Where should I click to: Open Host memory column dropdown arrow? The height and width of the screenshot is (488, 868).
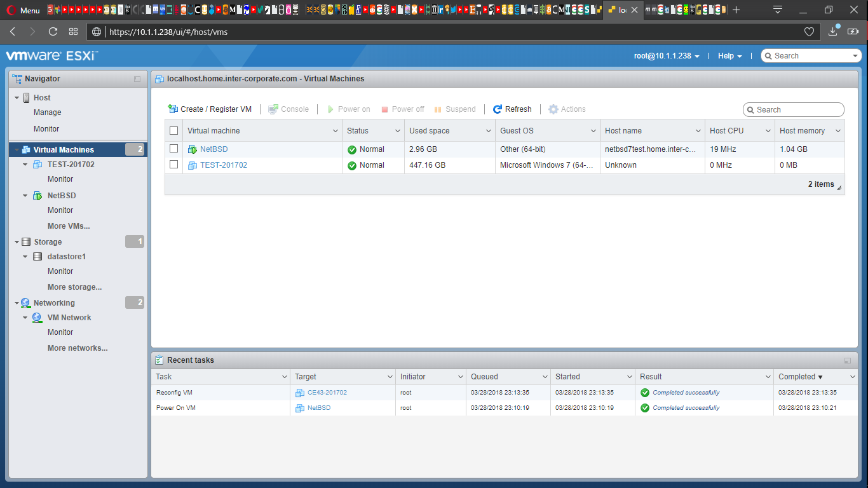pos(837,131)
